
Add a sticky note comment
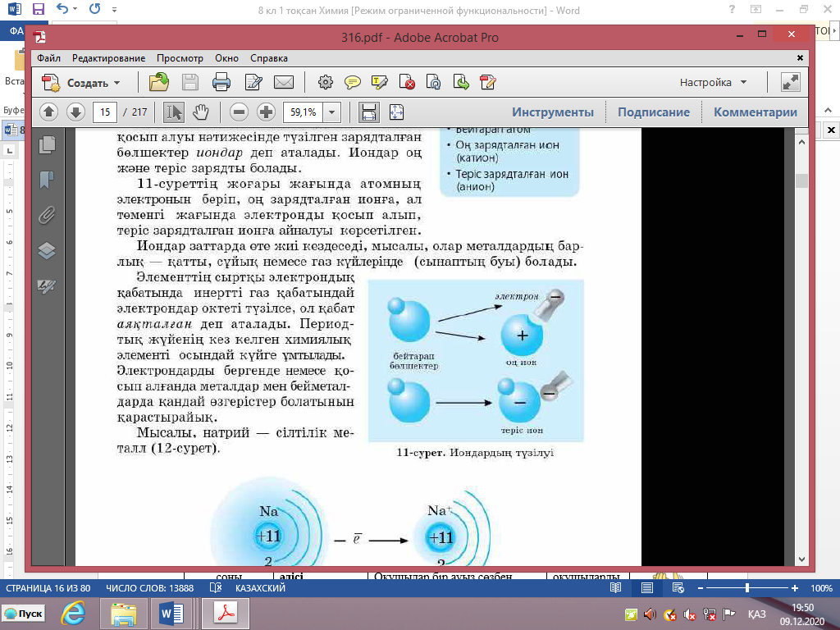[353, 82]
